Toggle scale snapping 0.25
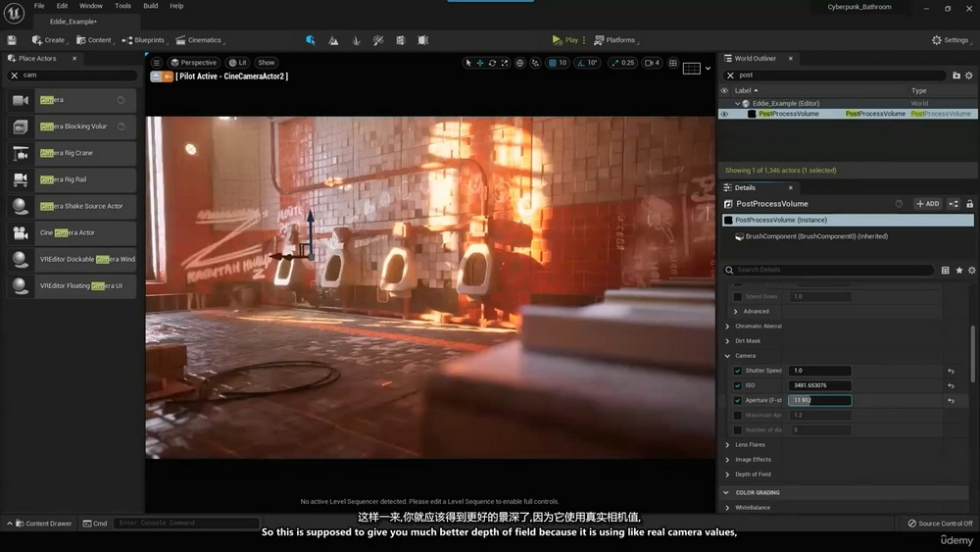 (622, 63)
